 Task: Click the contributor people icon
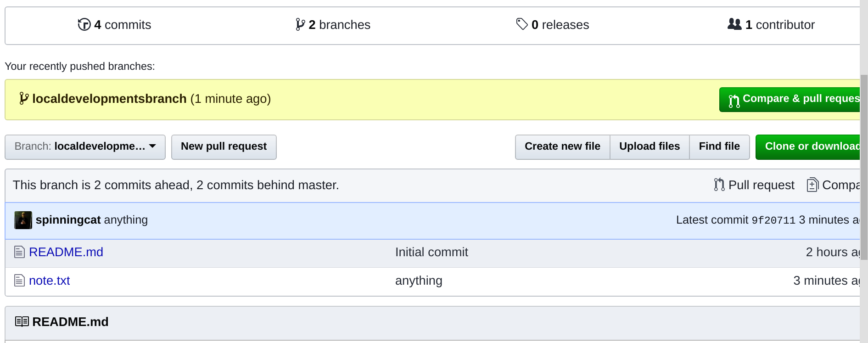[734, 24]
